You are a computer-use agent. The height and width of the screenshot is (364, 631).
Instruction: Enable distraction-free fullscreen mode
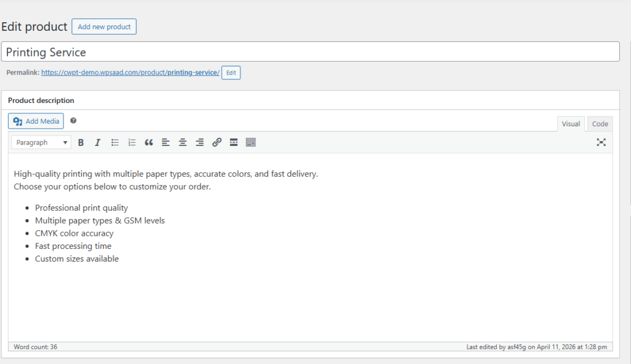[601, 142]
